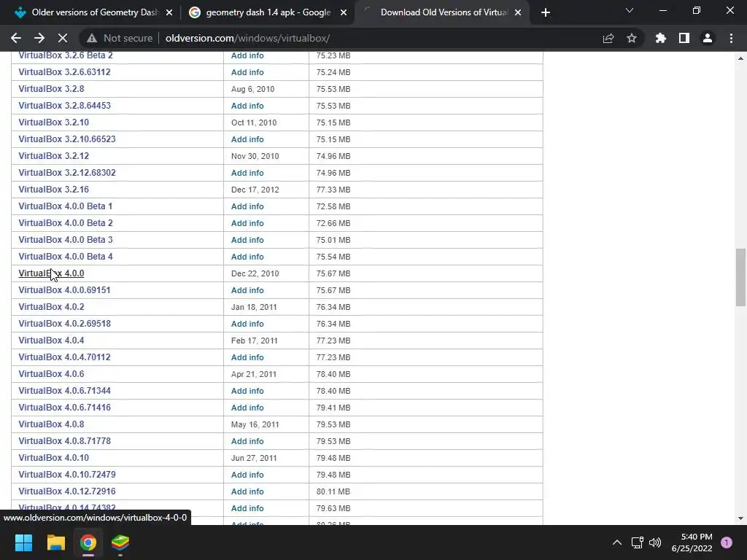The width and height of the screenshot is (747, 560).
Task: Click the scrollbar down arrow
Action: 740,518
